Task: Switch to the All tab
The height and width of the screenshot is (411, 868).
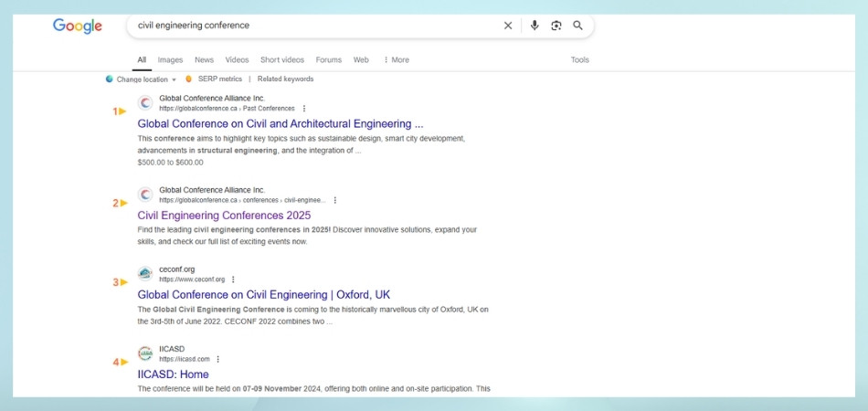Action: tap(142, 59)
